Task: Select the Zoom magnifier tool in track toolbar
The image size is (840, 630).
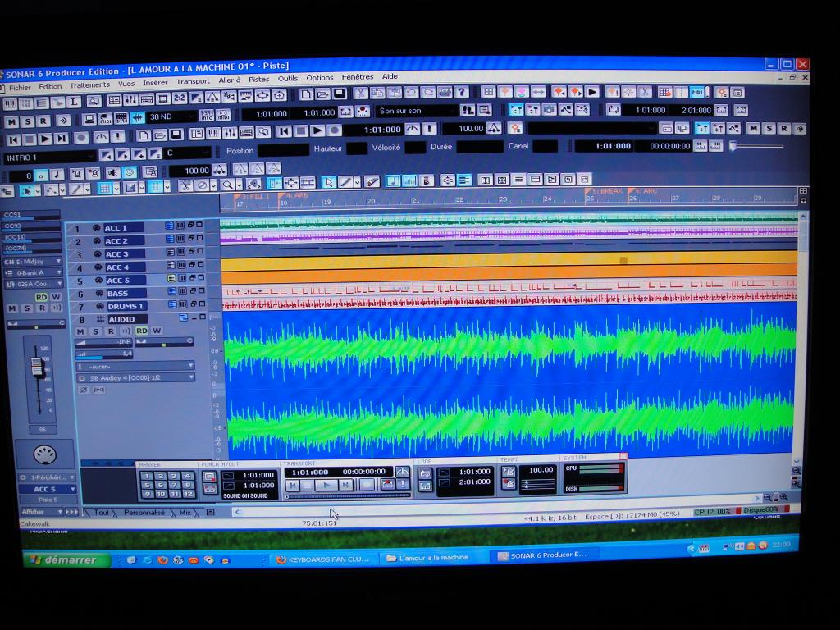Action: [227, 185]
